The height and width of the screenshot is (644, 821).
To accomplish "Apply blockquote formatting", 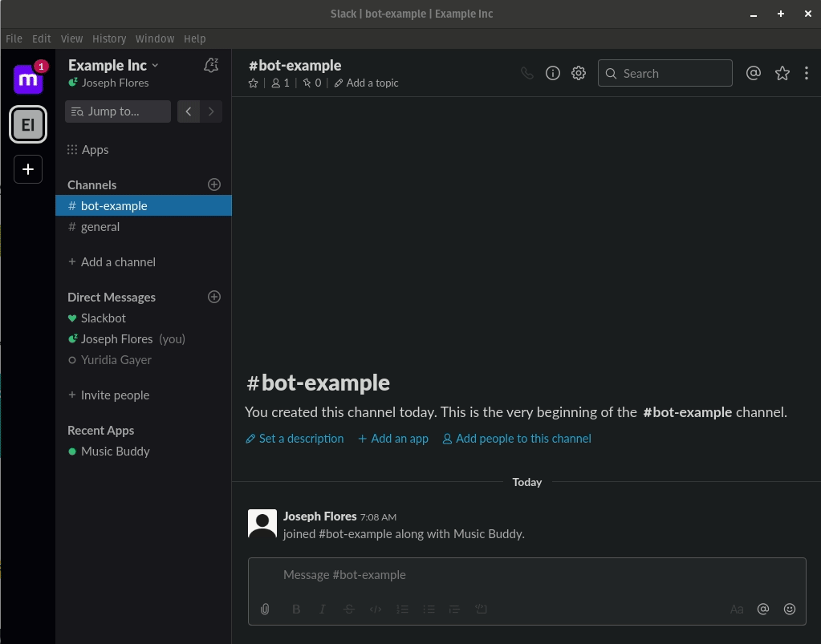I will click(x=454, y=609).
